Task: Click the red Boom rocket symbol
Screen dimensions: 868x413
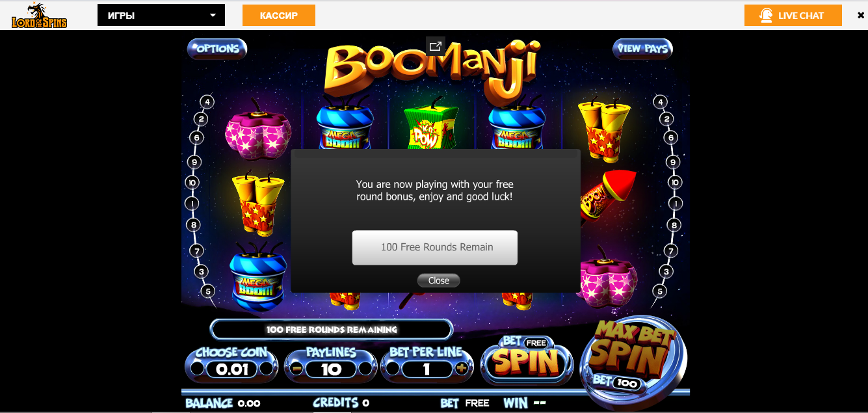Action: tap(607, 196)
